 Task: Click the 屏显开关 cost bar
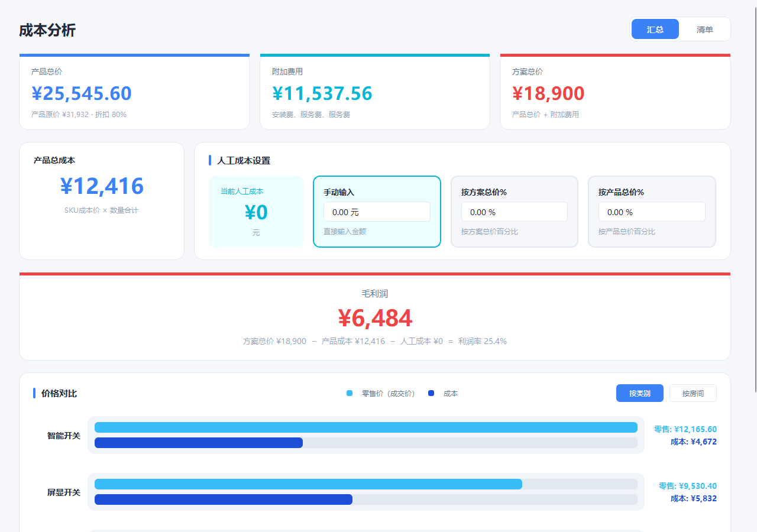point(224,499)
